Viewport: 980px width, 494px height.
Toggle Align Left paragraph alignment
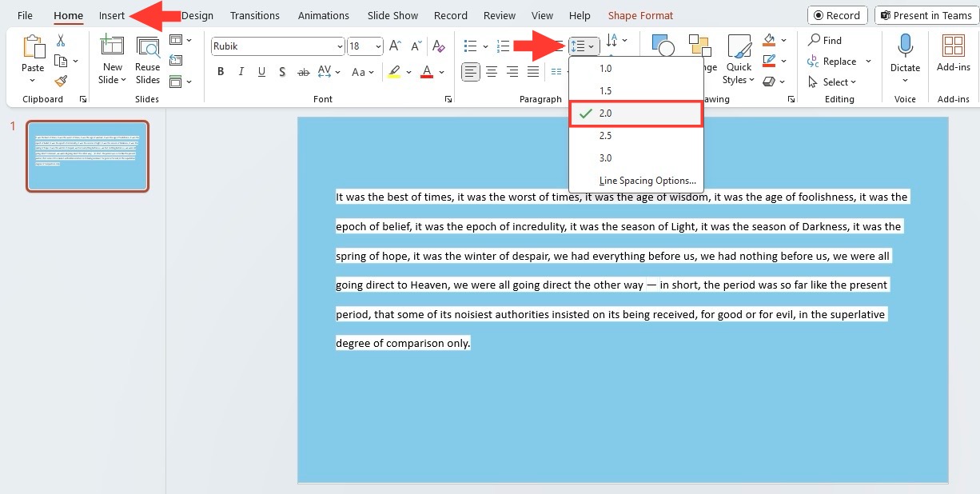pyautogui.click(x=471, y=72)
